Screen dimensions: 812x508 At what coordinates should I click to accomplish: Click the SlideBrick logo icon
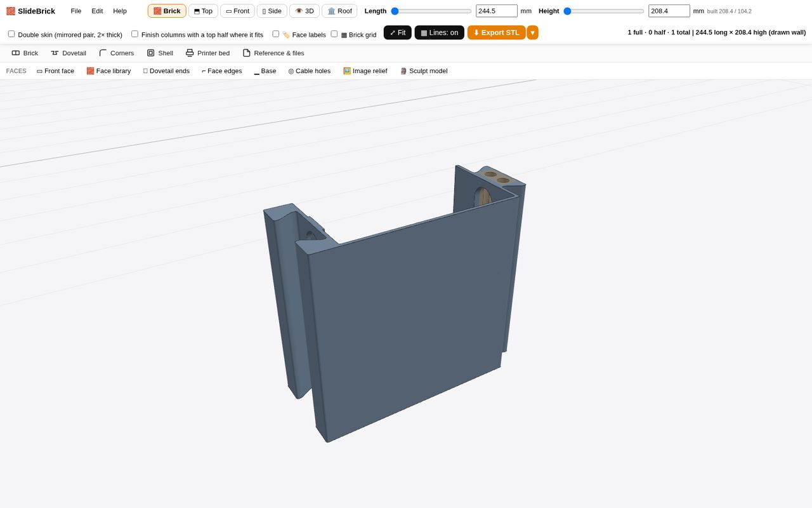(x=11, y=11)
